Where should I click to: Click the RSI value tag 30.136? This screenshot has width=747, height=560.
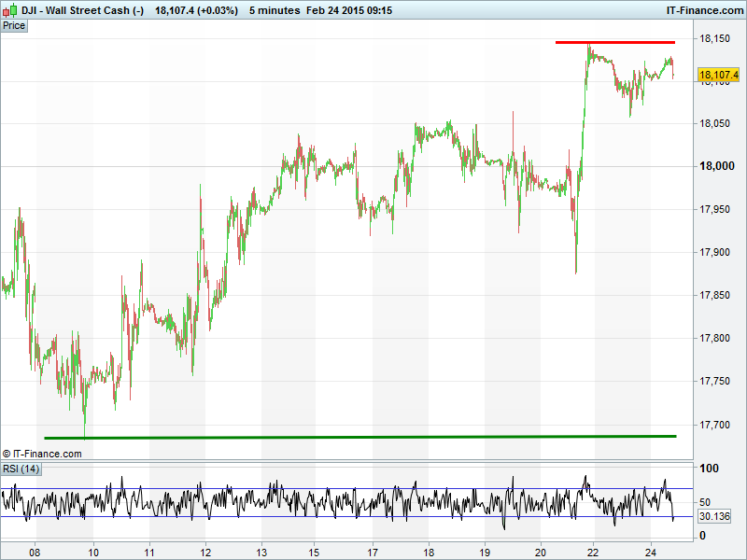(714, 516)
